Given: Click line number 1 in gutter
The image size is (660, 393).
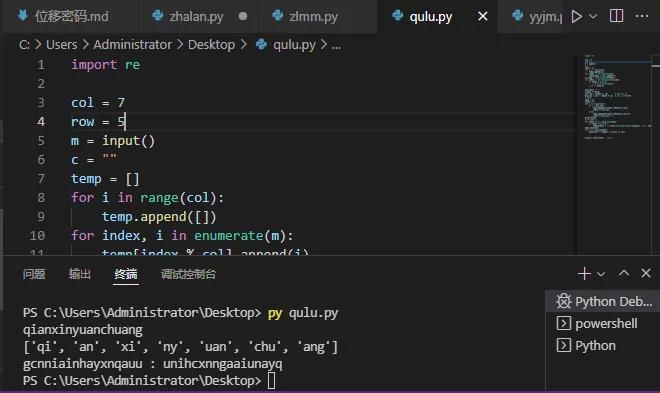Looking at the screenshot, I should click(41, 65).
